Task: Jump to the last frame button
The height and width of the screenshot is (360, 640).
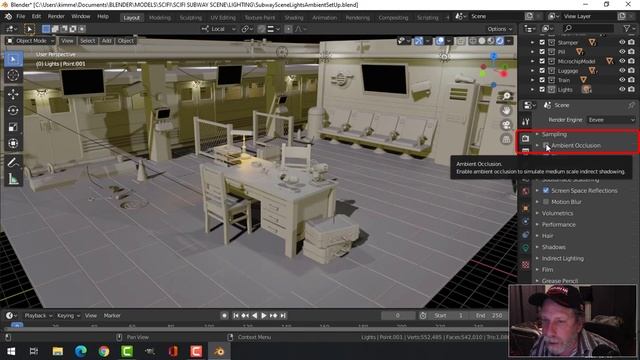Action: [x=283, y=316]
